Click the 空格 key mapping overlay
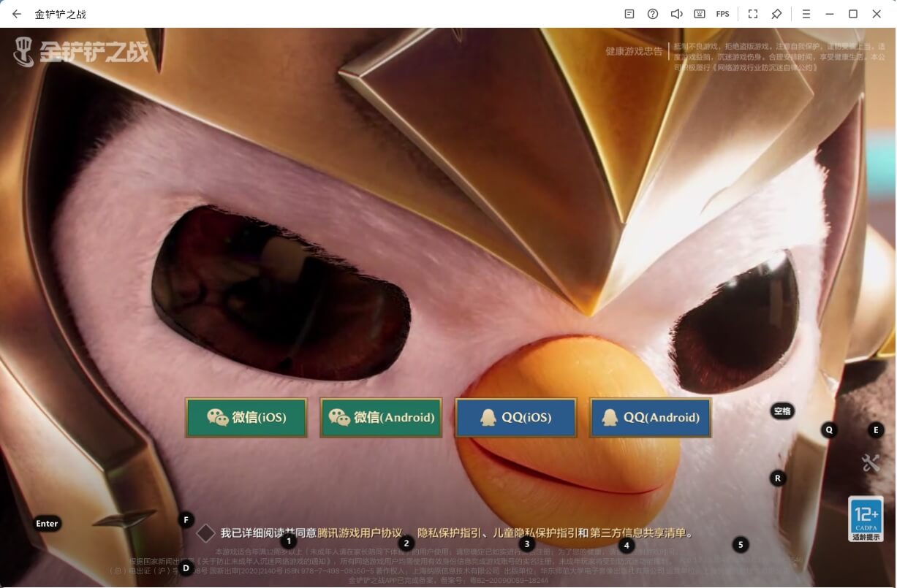Screen dimensions: 897x588 point(782,411)
